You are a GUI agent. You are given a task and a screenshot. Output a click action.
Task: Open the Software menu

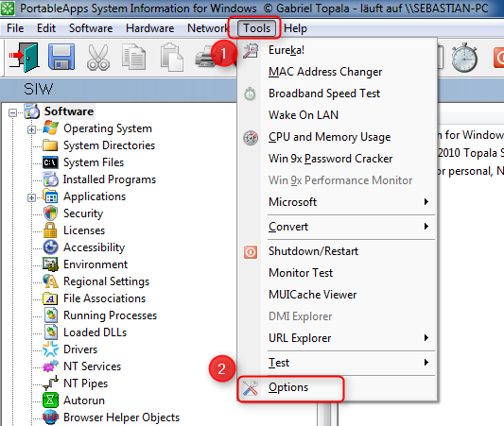pos(91,28)
